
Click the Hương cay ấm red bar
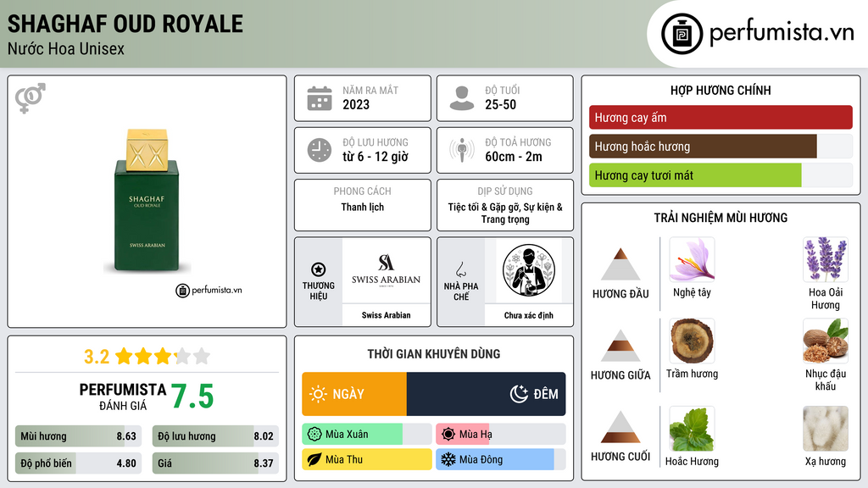[x=721, y=117]
